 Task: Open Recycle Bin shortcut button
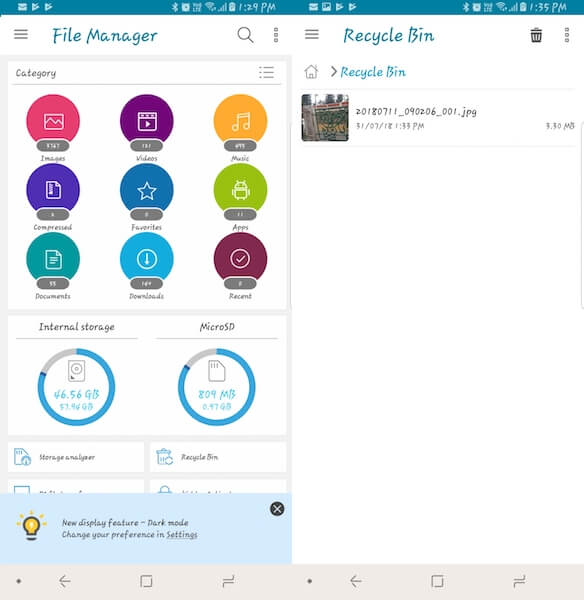pyautogui.click(x=218, y=457)
